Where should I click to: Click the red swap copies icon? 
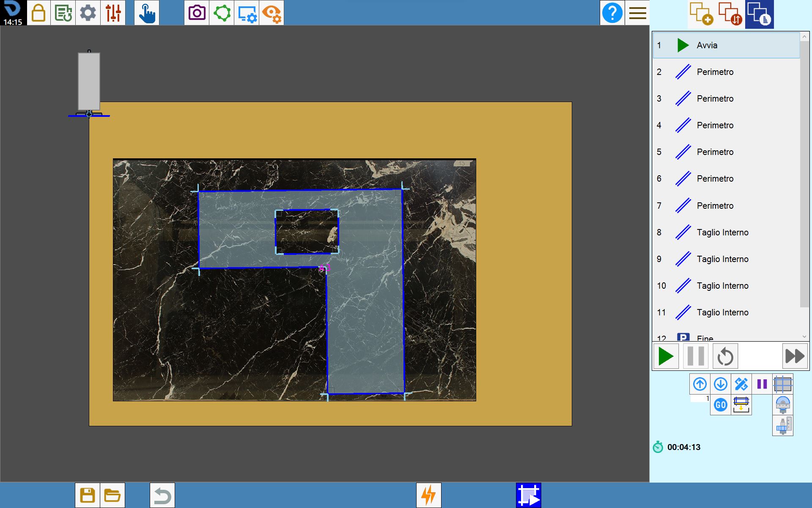730,14
